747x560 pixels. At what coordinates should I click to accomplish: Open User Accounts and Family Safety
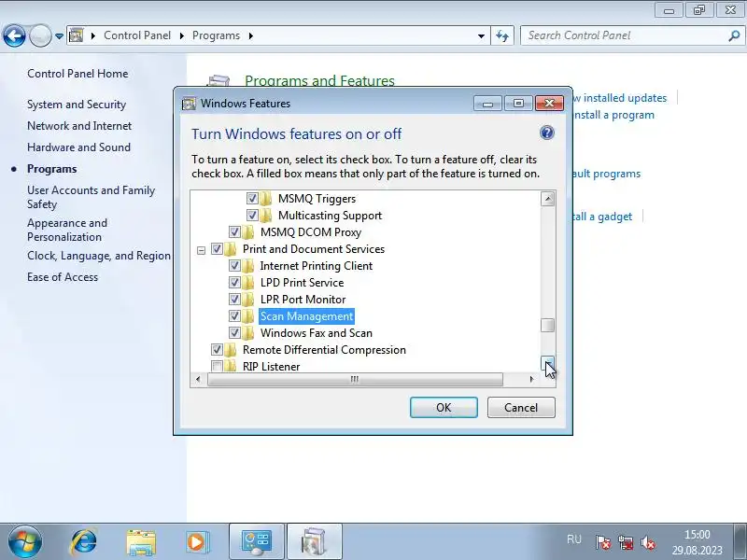click(91, 197)
